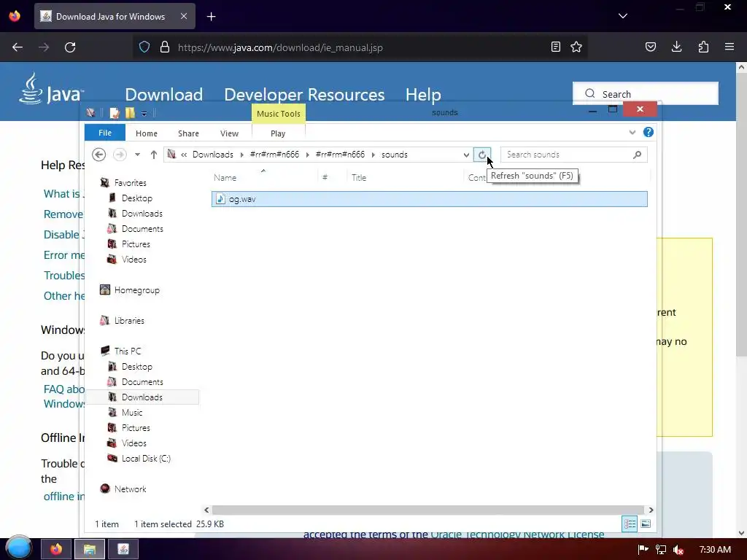Click New folder icon in quick access toolbar
This screenshot has height=560, width=747.
click(x=130, y=113)
